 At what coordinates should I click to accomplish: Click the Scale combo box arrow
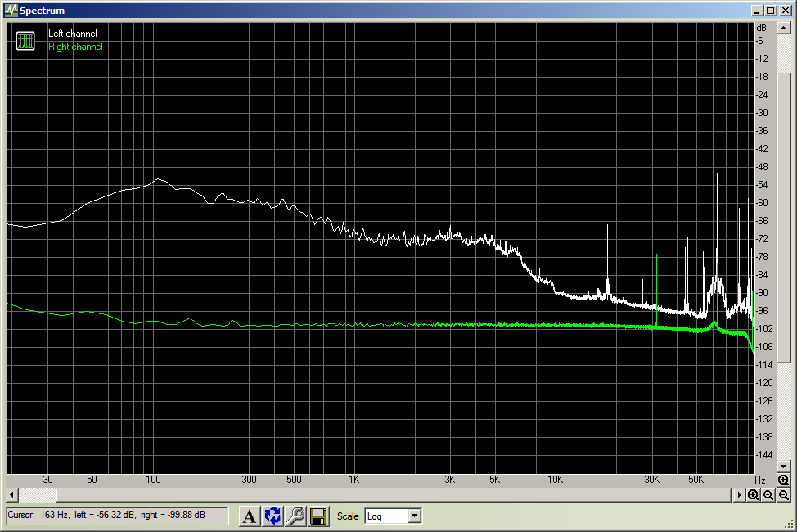pyautogui.click(x=415, y=516)
